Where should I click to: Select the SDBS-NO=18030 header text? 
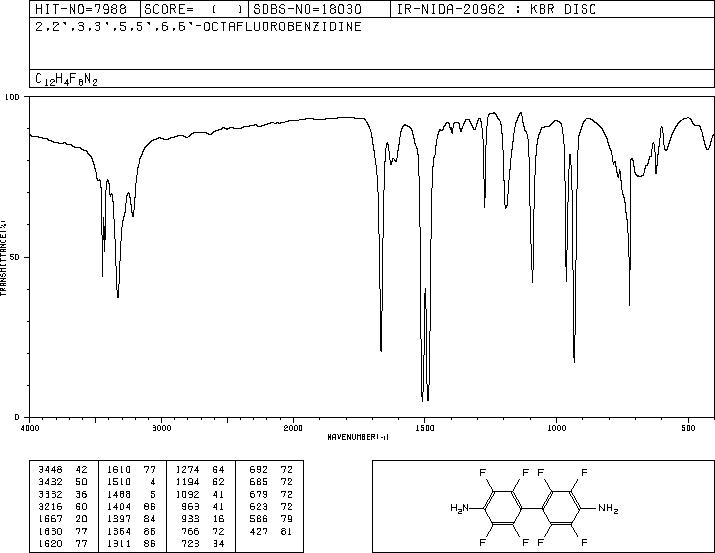point(307,10)
